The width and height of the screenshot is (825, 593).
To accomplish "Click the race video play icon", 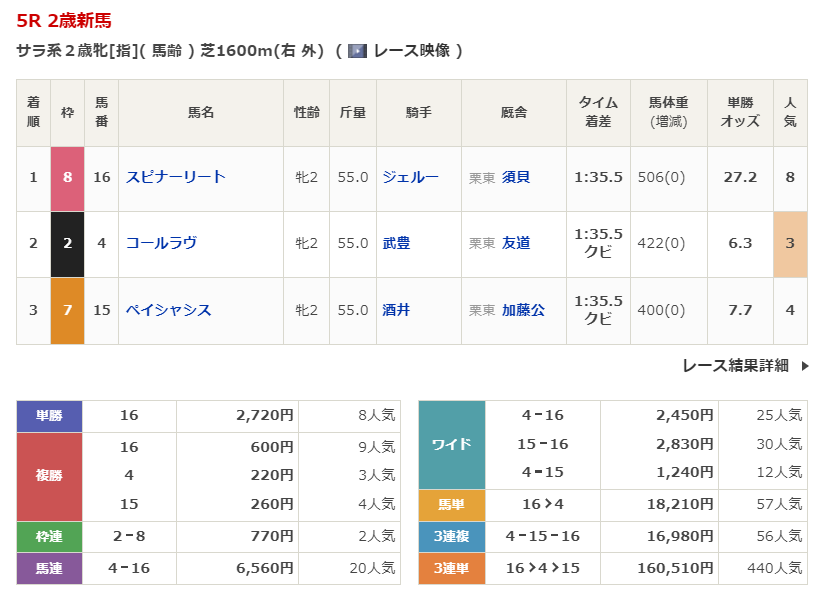I will (x=357, y=51).
